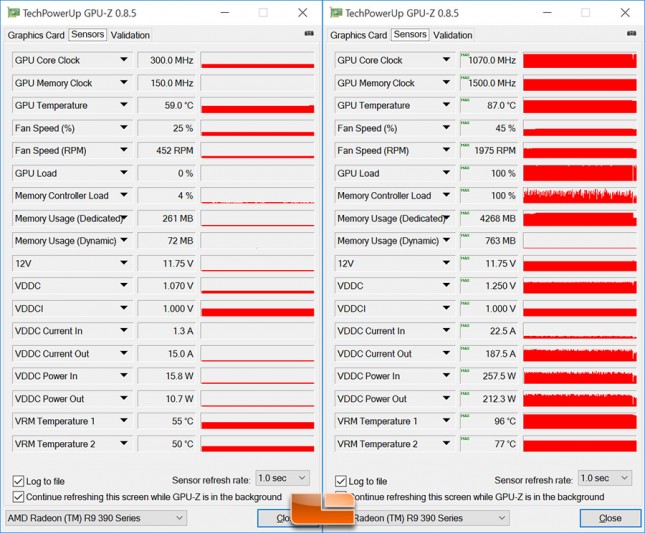Viewport: 645px width, 533px height.
Task: Expand Memory Controller Load dropdown in left window
Action: pyautogui.click(x=123, y=195)
